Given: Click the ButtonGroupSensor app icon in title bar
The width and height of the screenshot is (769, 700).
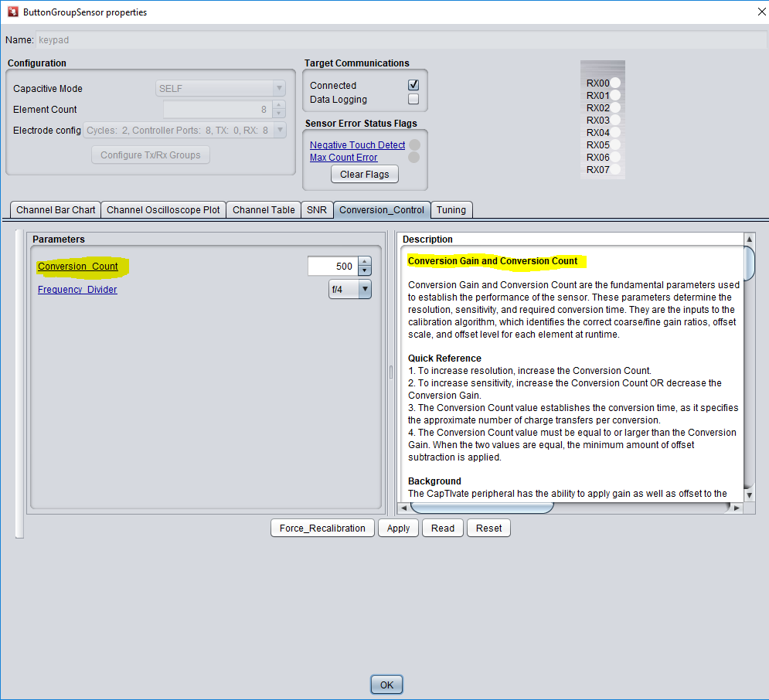Looking at the screenshot, I should [12, 12].
